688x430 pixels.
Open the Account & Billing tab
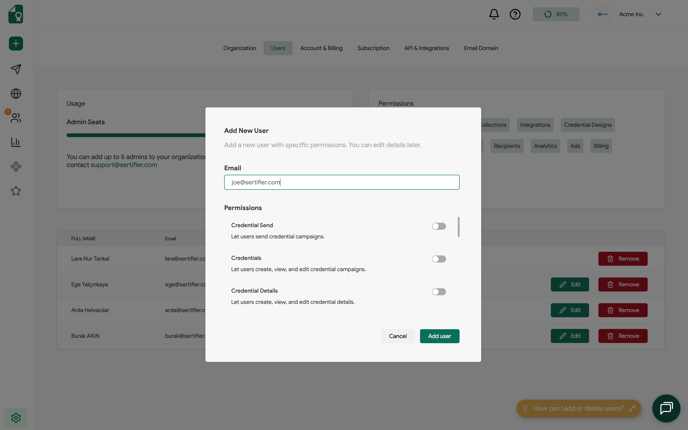[x=321, y=48]
